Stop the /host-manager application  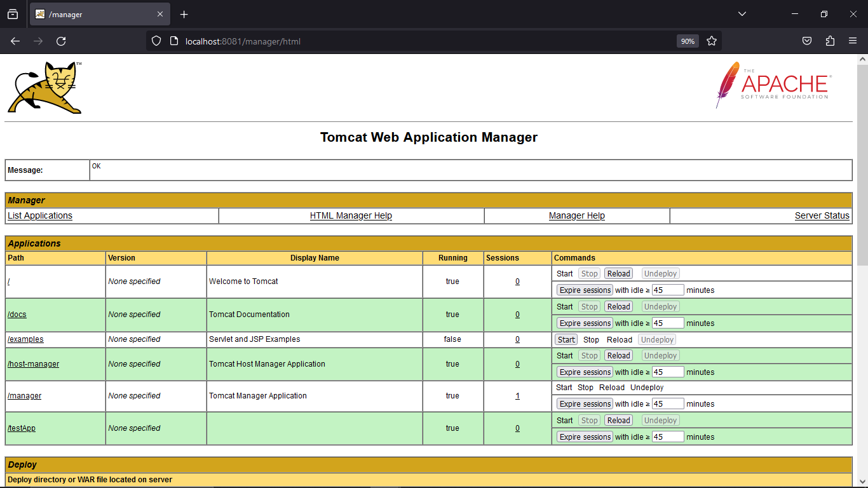coord(590,356)
